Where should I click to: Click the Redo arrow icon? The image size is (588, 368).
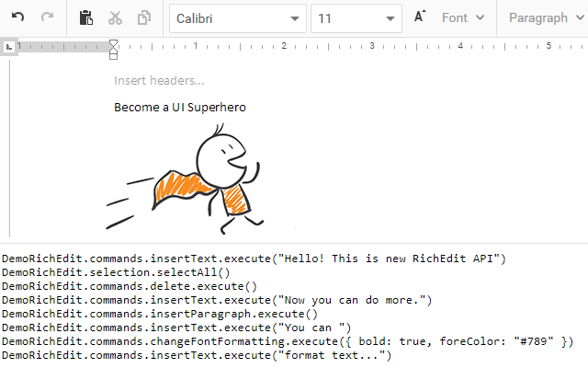coord(48,17)
